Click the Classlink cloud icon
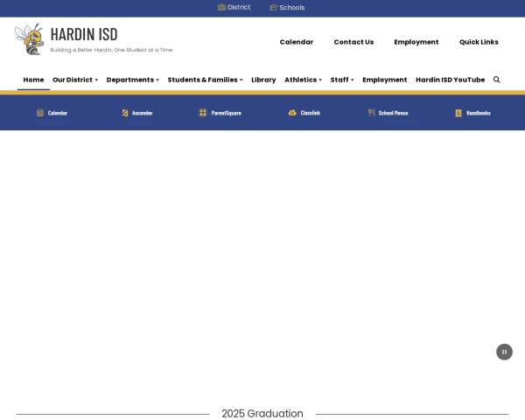 (292, 113)
